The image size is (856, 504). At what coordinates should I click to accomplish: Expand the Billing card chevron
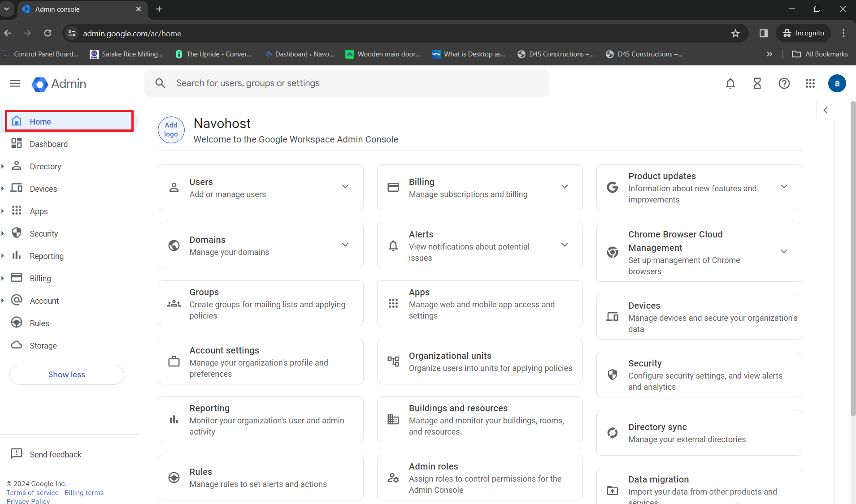click(x=565, y=187)
